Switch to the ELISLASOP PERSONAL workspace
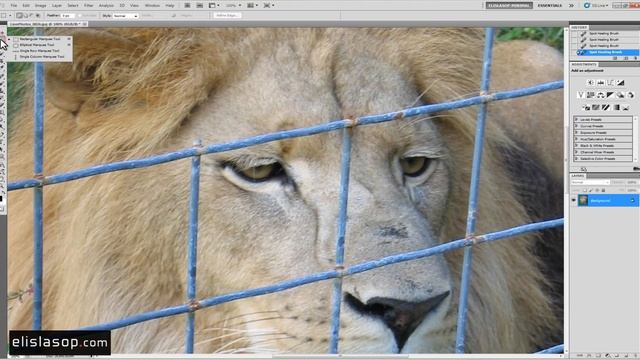This screenshot has height=360, width=640. pyautogui.click(x=509, y=5)
